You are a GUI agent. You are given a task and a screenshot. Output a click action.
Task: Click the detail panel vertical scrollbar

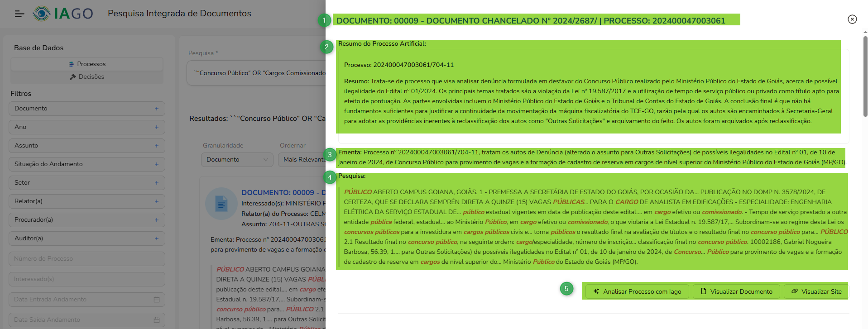pos(865,77)
